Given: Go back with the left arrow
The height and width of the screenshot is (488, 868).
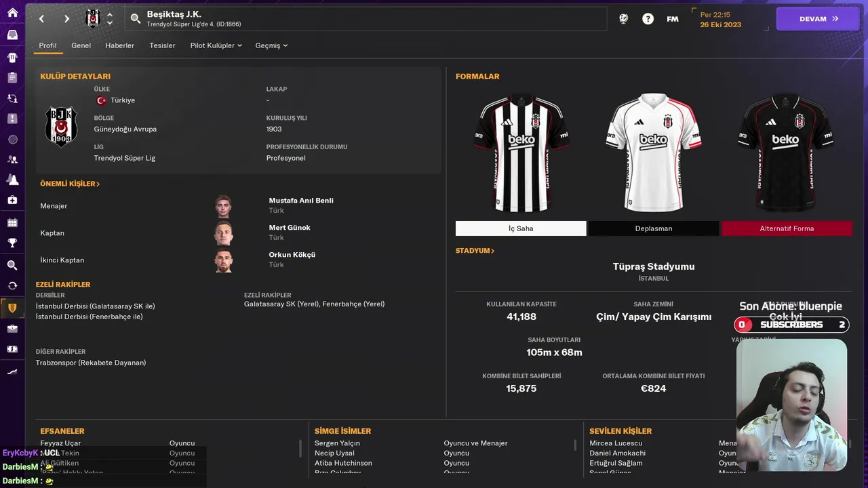Looking at the screenshot, I should [41, 19].
